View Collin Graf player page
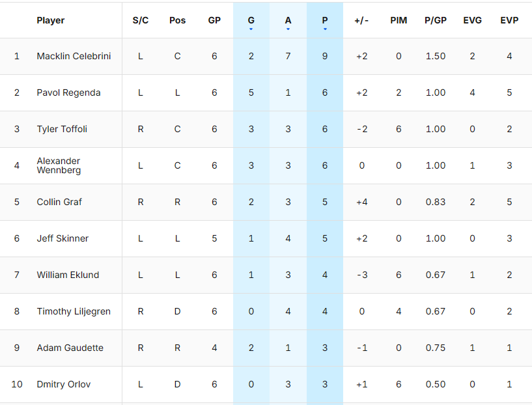532x405 pixels. pos(59,202)
